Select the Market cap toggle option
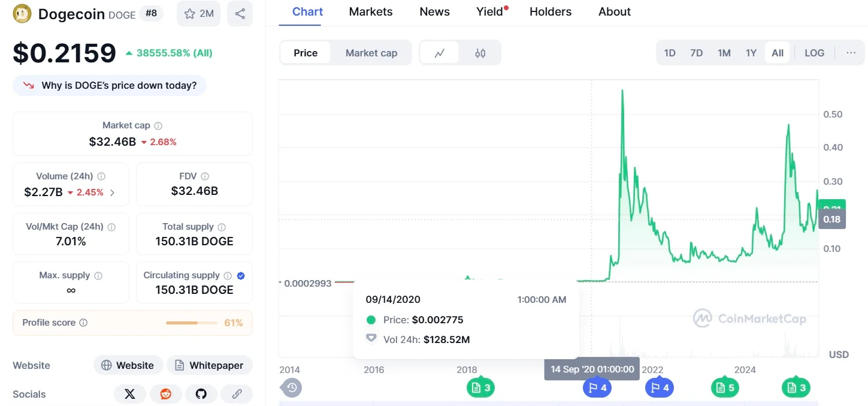Screen dimensions: 868x406 (371, 53)
